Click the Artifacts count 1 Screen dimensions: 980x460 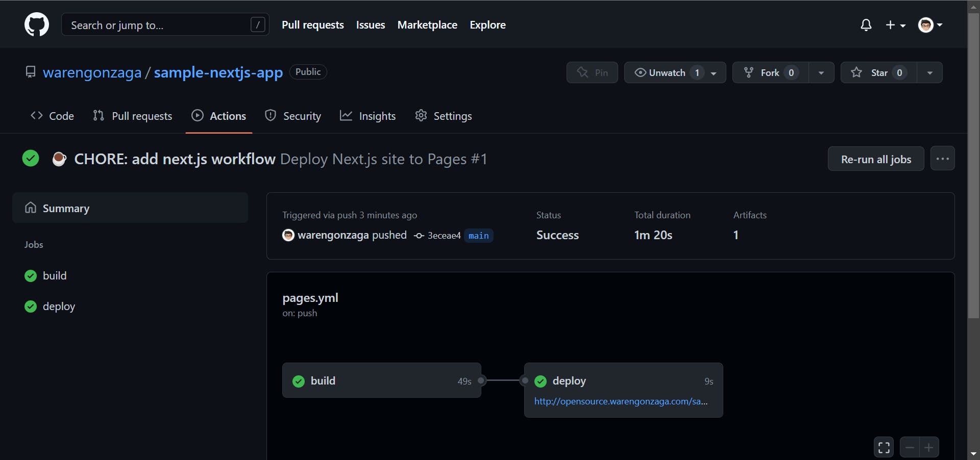click(736, 235)
